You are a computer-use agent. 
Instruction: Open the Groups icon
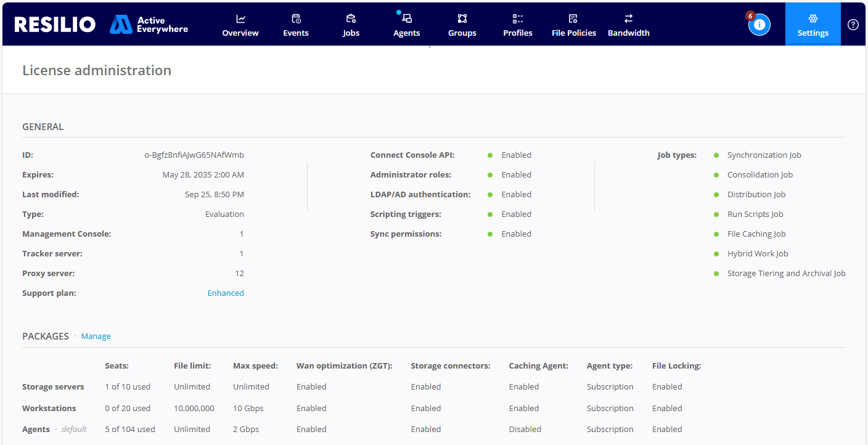tap(462, 18)
